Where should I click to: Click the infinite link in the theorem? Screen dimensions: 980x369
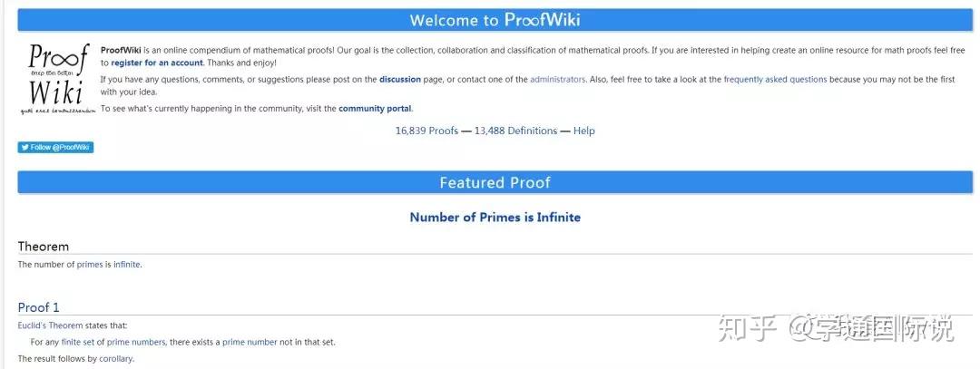point(127,265)
